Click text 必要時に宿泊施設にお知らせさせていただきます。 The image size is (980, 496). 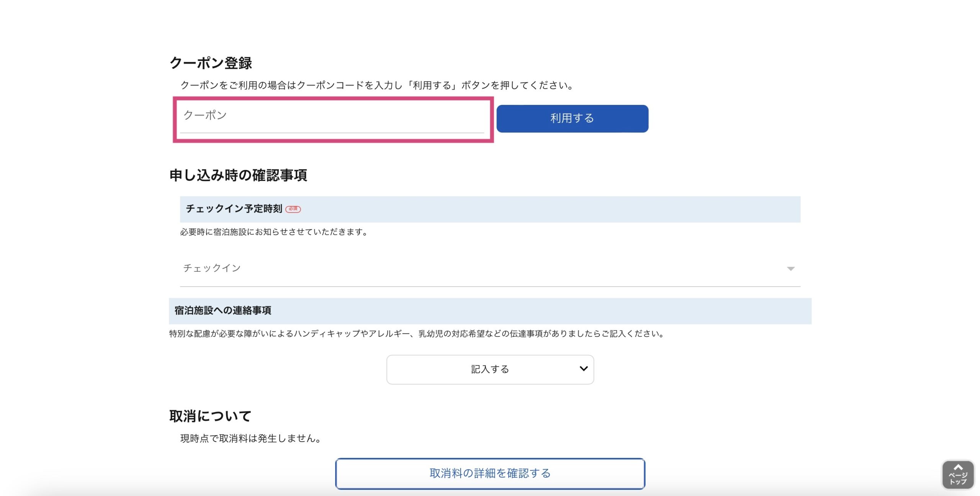[274, 232]
